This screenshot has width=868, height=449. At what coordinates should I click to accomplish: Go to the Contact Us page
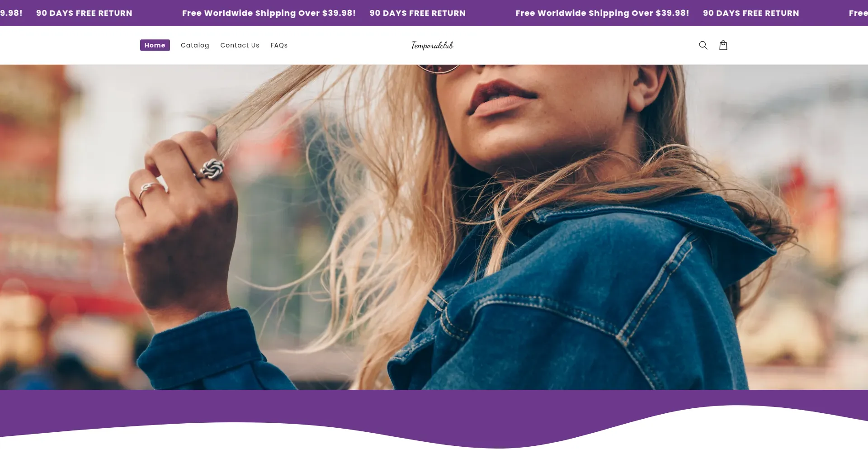click(240, 45)
